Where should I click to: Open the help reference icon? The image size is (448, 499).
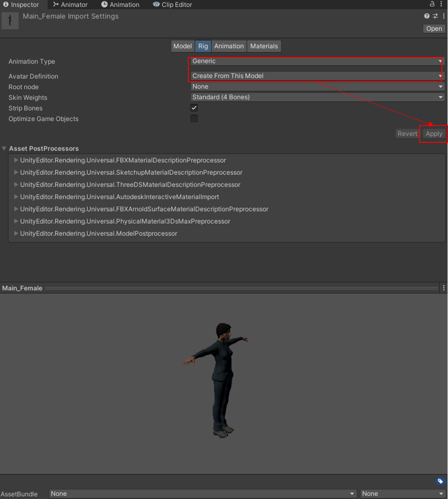coord(427,16)
